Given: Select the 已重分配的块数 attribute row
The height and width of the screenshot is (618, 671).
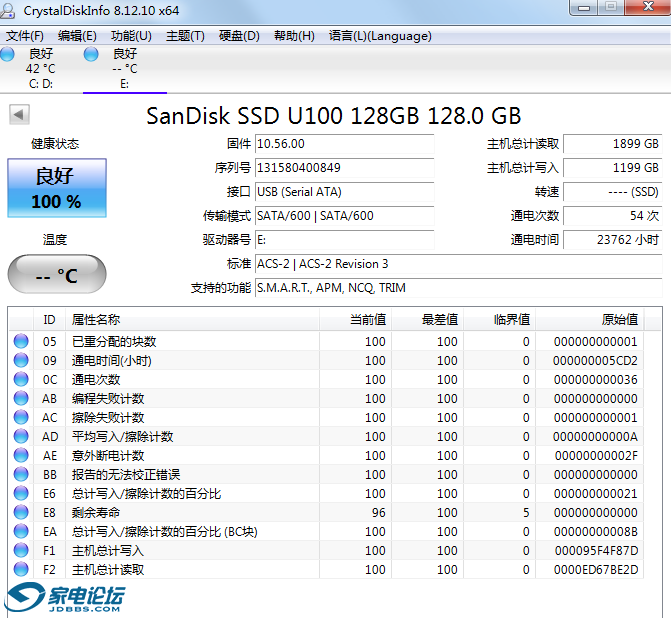Looking at the screenshot, I should pyautogui.click(x=326, y=341).
